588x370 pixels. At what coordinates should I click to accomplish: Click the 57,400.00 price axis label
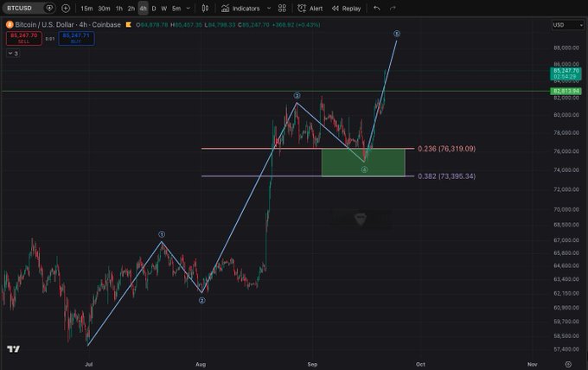[566, 349]
